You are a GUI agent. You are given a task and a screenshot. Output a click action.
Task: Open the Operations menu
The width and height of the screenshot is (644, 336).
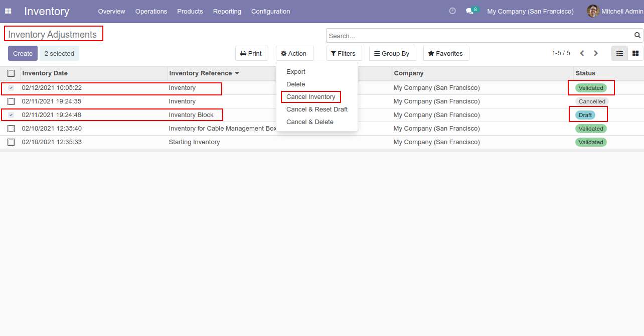[151, 11]
